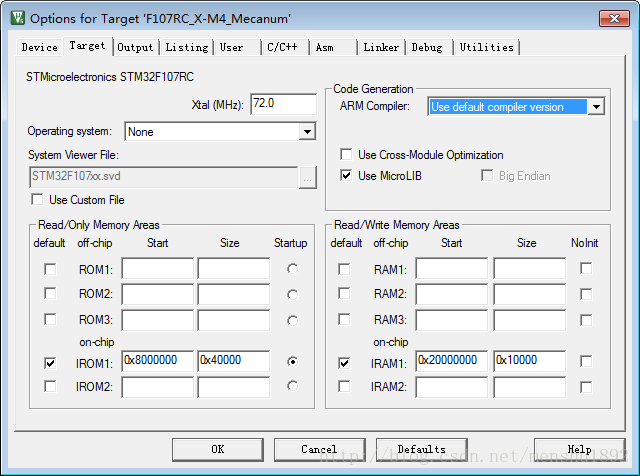This screenshot has height=476, width=640.
Task: Click the RAM1 Start field
Action: tap(452, 268)
